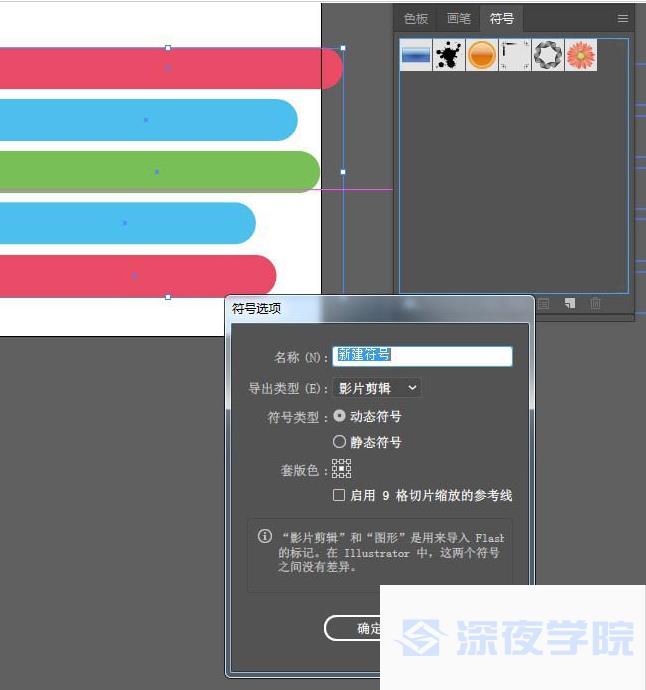The height and width of the screenshot is (690, 646).
Task: Click the info icon in dialog
Action: coord(264,536)
